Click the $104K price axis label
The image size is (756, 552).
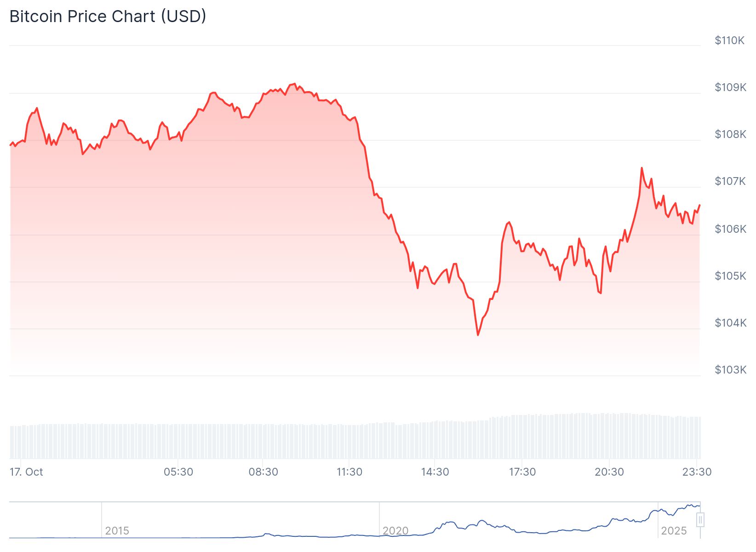pos(730,323)
